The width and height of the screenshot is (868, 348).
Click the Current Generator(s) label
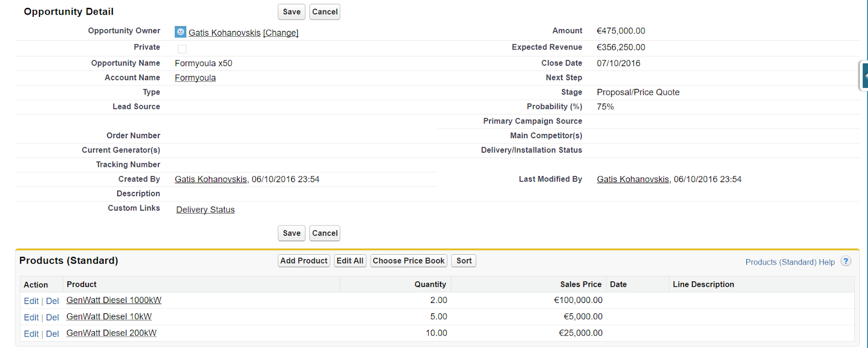click(121, 150)
